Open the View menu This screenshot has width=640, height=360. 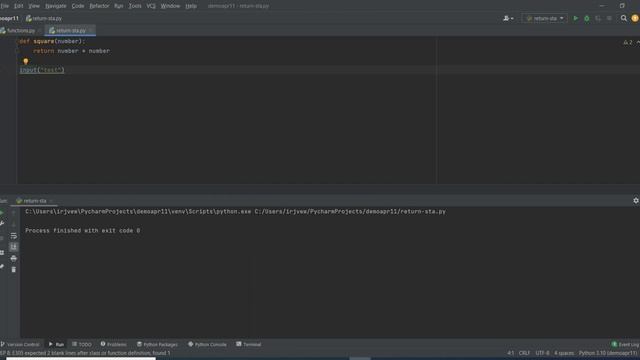coord(34,6)
